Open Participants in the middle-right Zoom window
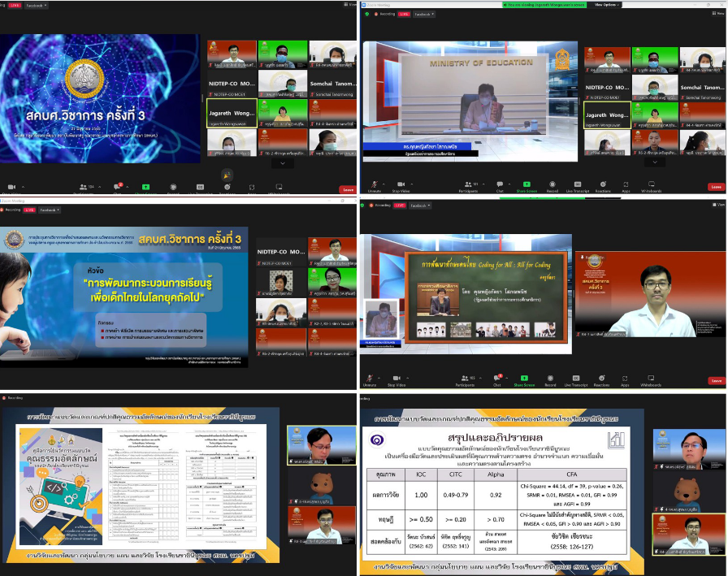728x576 pixels. [465, 380]
